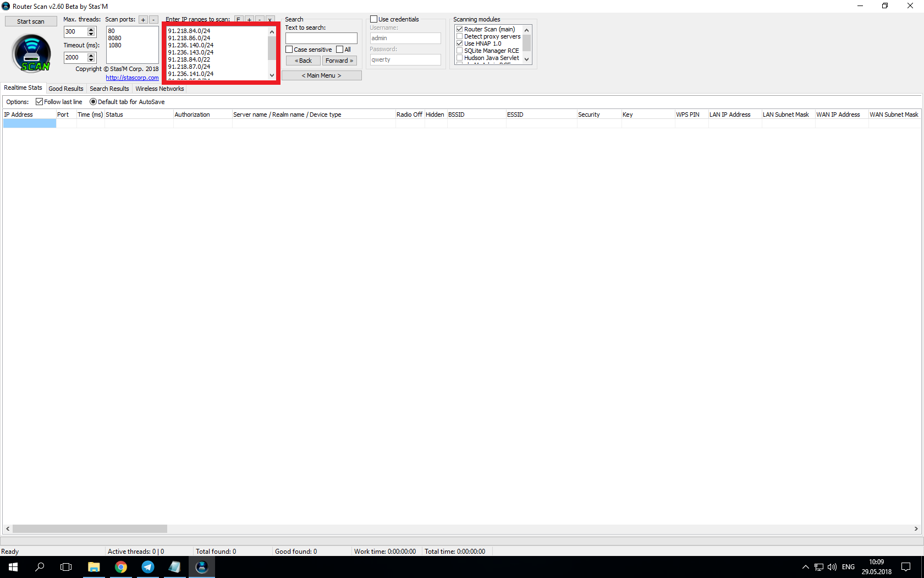Select Default tab for AutoSave radio
924x578 pixels.
(x=93, y=102)
